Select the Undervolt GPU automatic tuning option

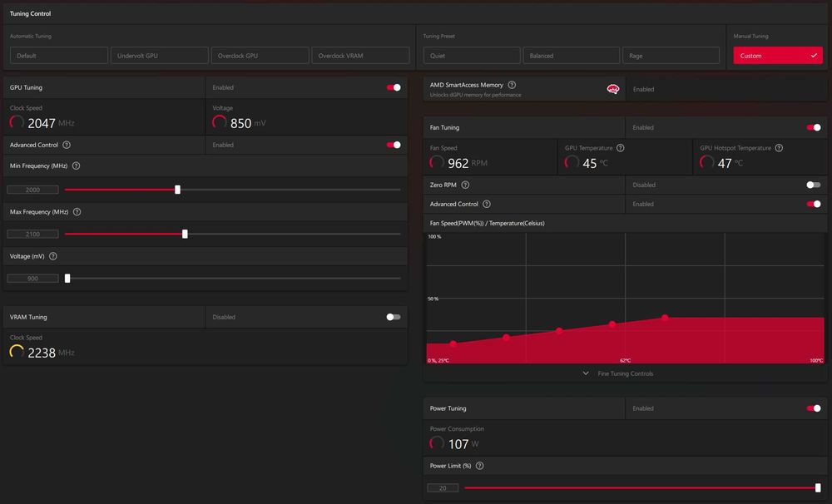pyautogui.click(x=159, y=55)
